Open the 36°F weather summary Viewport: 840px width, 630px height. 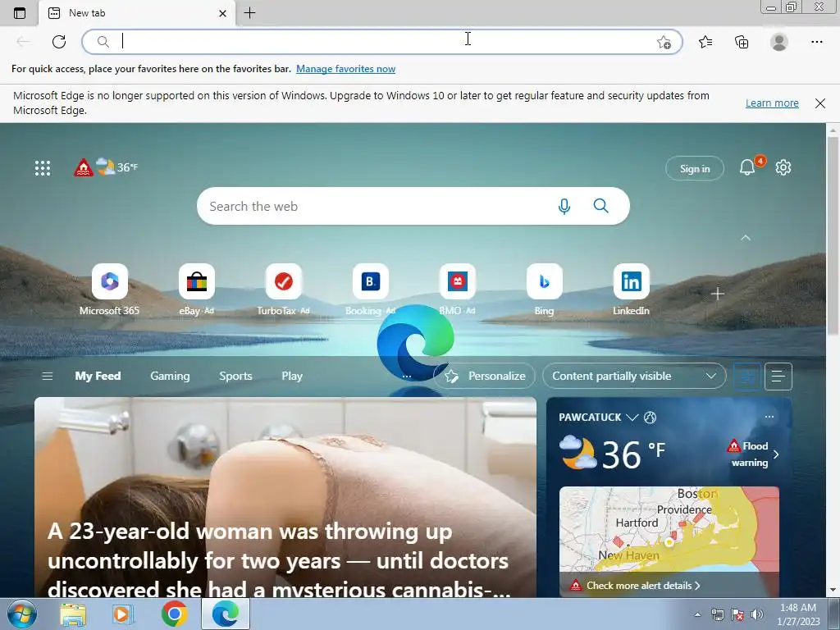pyautogui.click(x=117, y=167)
